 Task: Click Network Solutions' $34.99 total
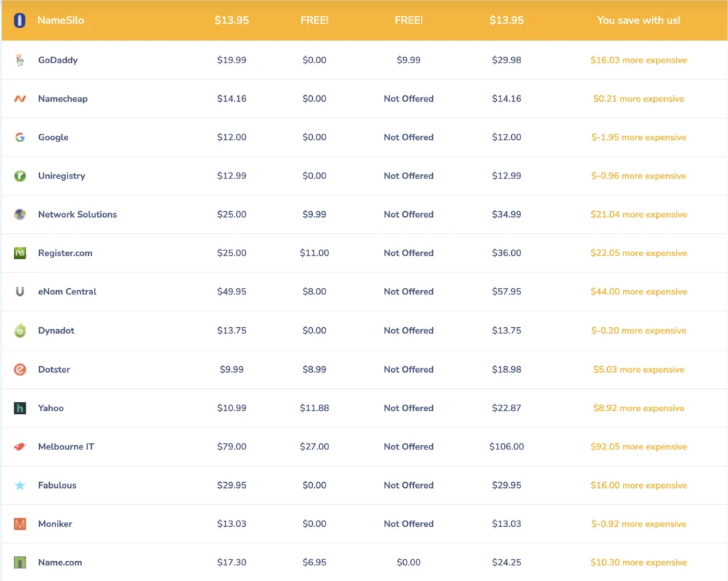pyautogui.click(x=506, y=215)
